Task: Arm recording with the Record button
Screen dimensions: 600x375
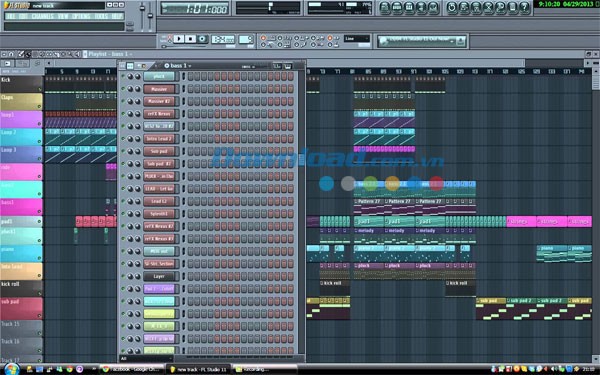Action: tap(202, 39)
